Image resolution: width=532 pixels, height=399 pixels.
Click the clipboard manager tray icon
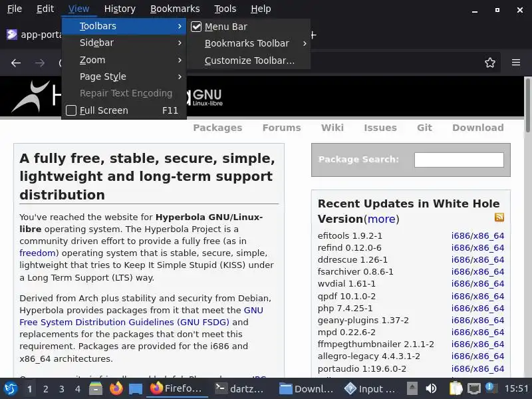pyautogui.click(x=456, y=388)
